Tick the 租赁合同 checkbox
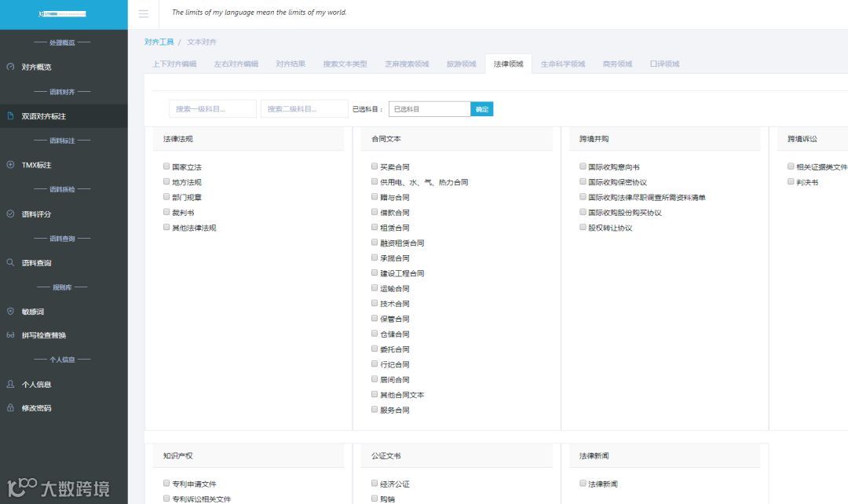848x504 pixels. pos(375,227)
